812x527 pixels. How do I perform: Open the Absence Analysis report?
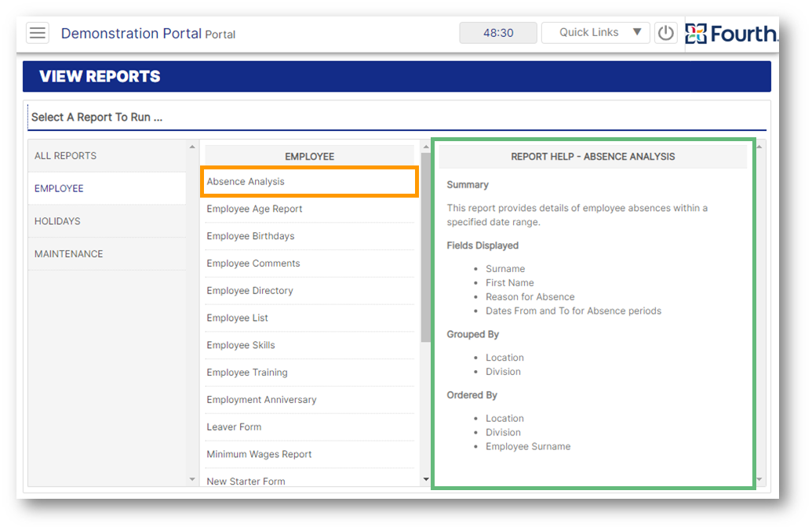pyautogui.click(x=309, y=182)
